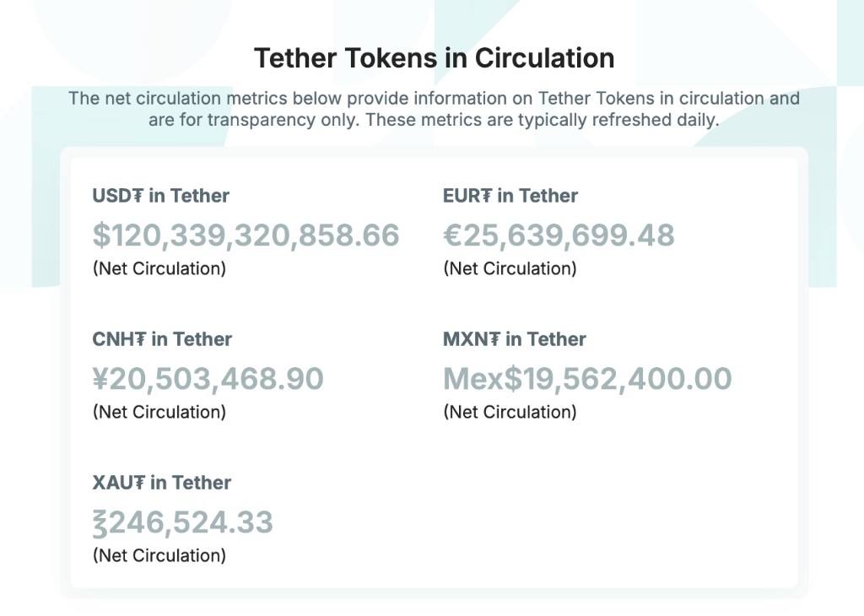Click Net Circulation caption under USD₮ amount

pyautogui.click(x=159, y=269)
